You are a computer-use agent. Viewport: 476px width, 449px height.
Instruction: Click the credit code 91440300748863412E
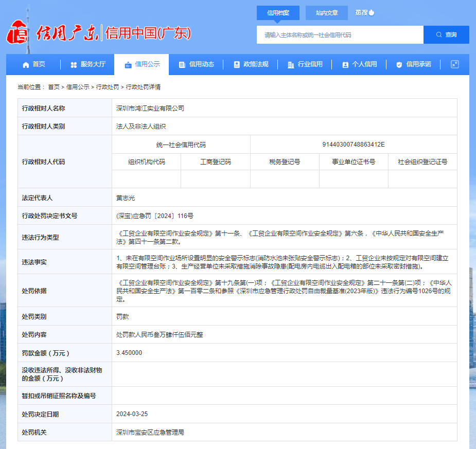click(354, 145)
